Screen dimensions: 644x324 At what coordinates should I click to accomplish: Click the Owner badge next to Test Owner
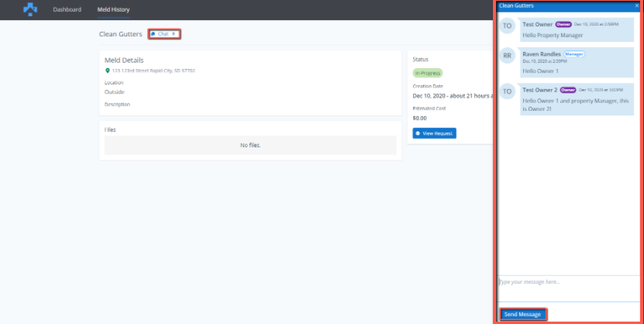(563, 24)
